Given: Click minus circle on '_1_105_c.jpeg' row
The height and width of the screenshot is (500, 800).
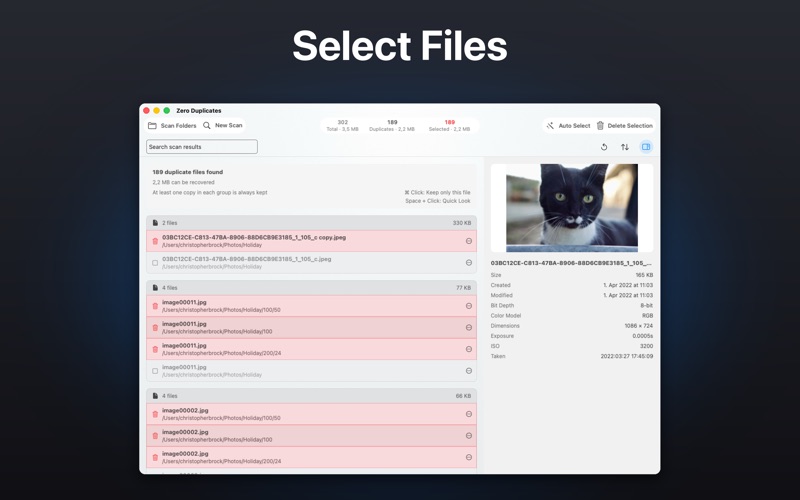Looking at the screenshot, I should (x=468, y=263).
